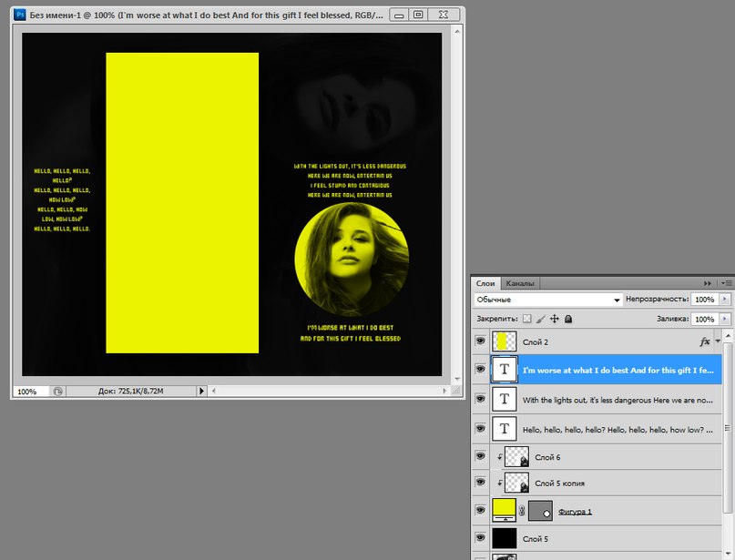The width and height of the screenshot is (735, 560).
Task: Click the clipping mask arrow on Слой 5 копия
Action: pos(500,483)
